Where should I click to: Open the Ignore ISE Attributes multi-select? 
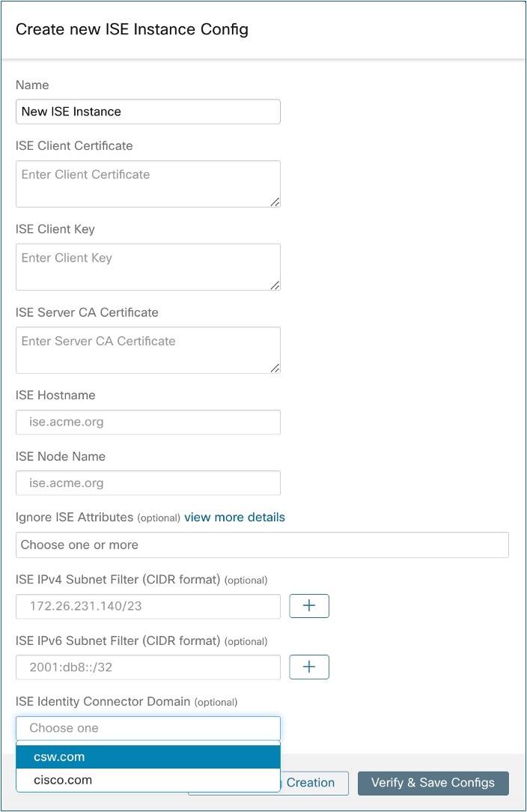262,545
